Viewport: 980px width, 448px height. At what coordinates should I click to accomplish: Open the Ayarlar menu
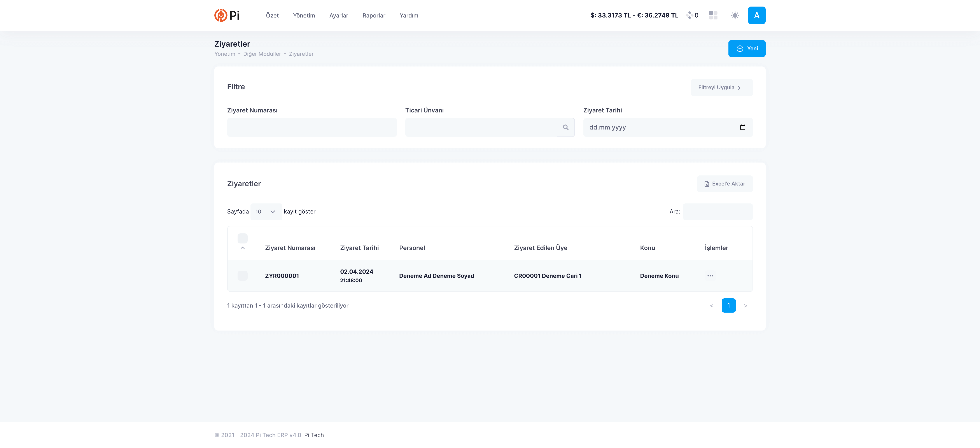(339, 16)
